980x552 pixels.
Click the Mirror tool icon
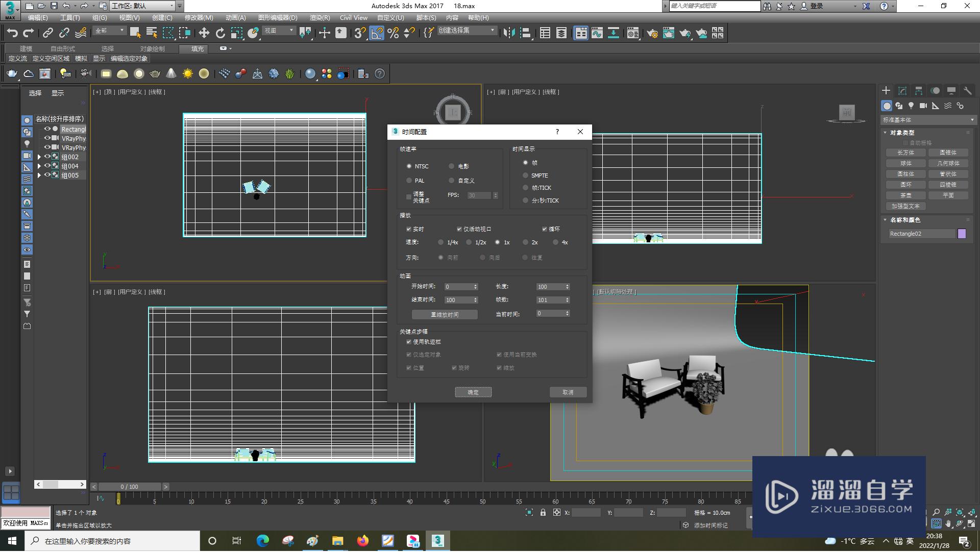[x=509, y=33]
